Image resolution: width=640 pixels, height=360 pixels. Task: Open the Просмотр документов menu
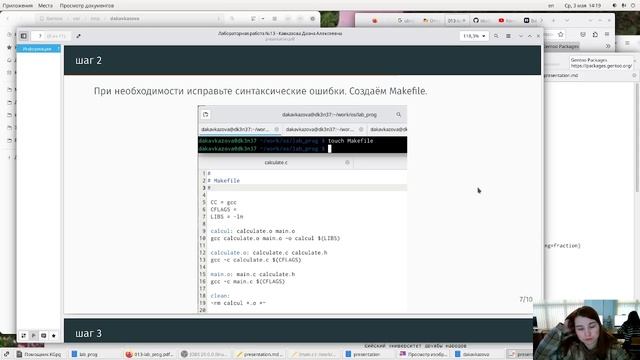pyautogui.click(x=87, y=6)
